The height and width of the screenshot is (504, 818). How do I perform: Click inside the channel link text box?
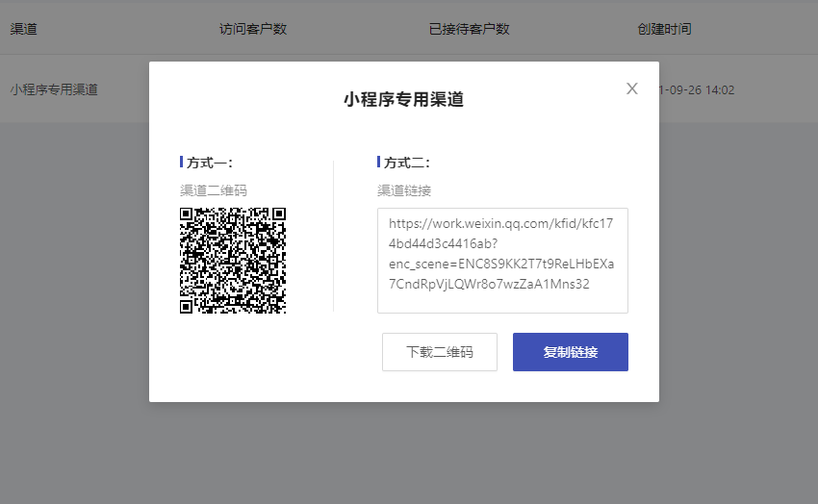coord(502,261)
